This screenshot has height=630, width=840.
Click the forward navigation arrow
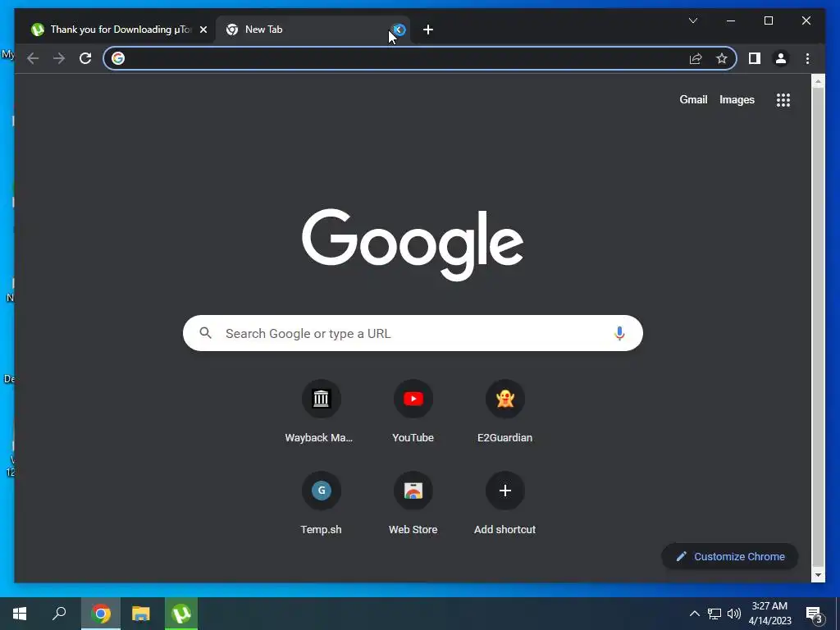coord(59,58)
